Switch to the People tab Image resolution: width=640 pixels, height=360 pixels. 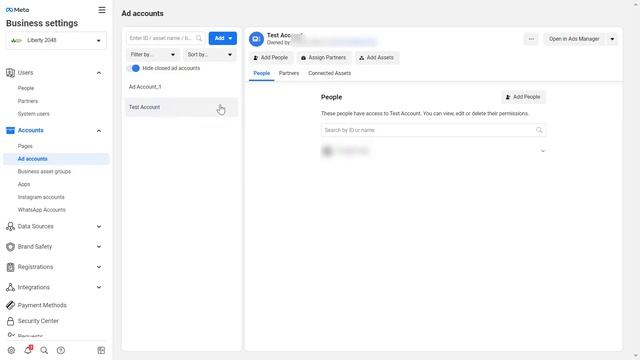coord(262,73)
